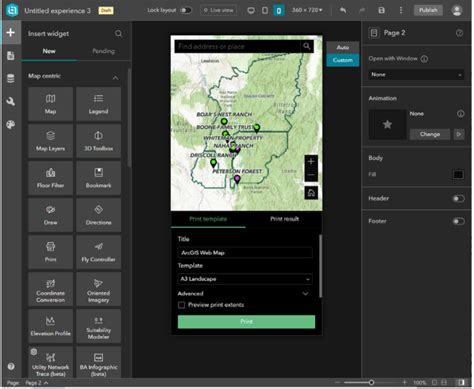The height and width of the screenshot is (389, 474).
Task: Toggle the Lock layout switch
Action: (x=186, y=10)
